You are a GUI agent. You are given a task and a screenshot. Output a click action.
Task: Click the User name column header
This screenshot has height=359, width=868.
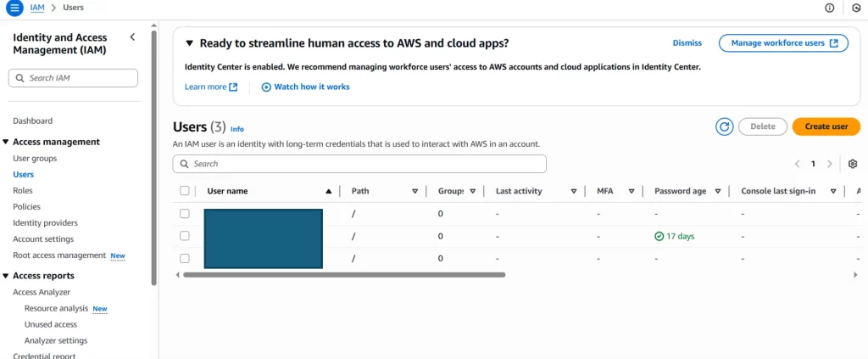tap(227, 191)
